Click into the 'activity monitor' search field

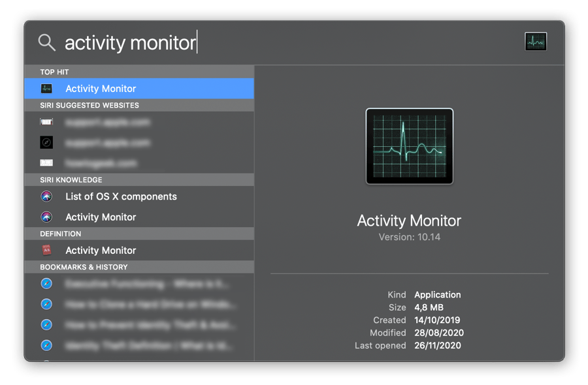[x=131, y=43]
